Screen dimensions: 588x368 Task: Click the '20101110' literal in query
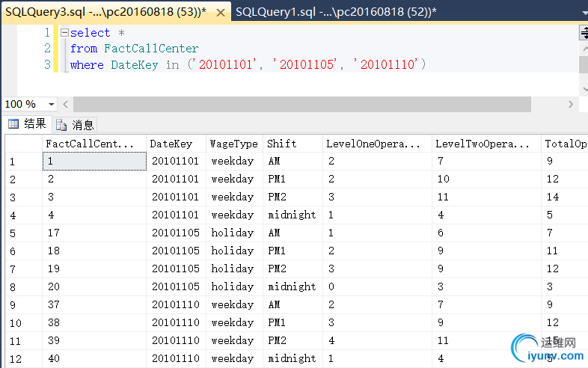[386, 64]
